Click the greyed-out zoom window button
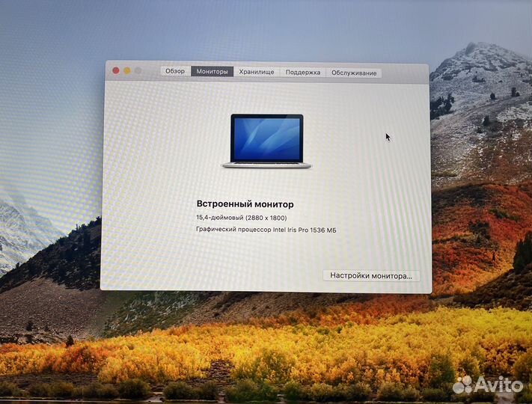Image resolution: width=532 pixels, height=404 pixels. pos(138,70)
